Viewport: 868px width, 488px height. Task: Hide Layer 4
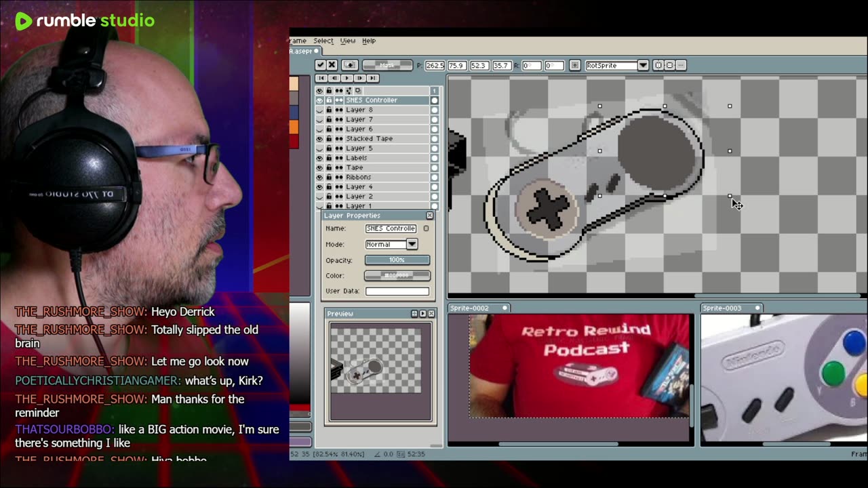tap(319, 187)
